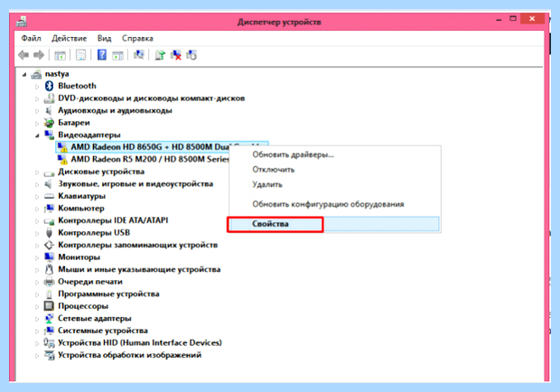Select the Мыши и иные указывающие устройства label

click(139, 269)
